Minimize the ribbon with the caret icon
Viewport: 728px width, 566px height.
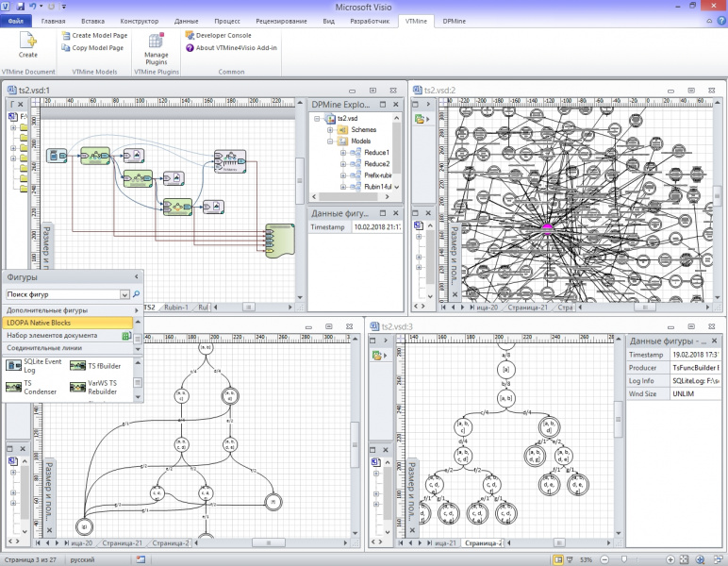pos(709,21)
